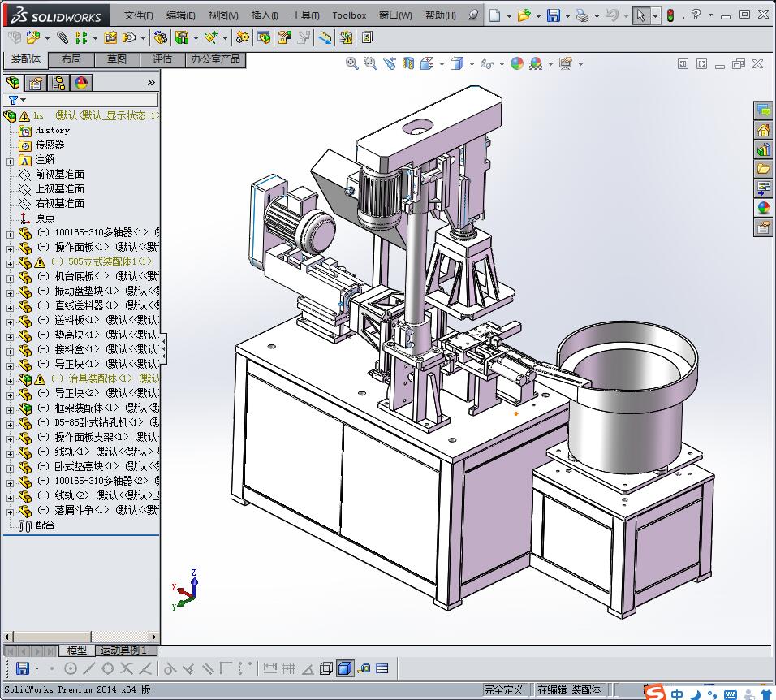Select 前视基准面 in the feature tree

pyautogui.click(x=59, y=175)
